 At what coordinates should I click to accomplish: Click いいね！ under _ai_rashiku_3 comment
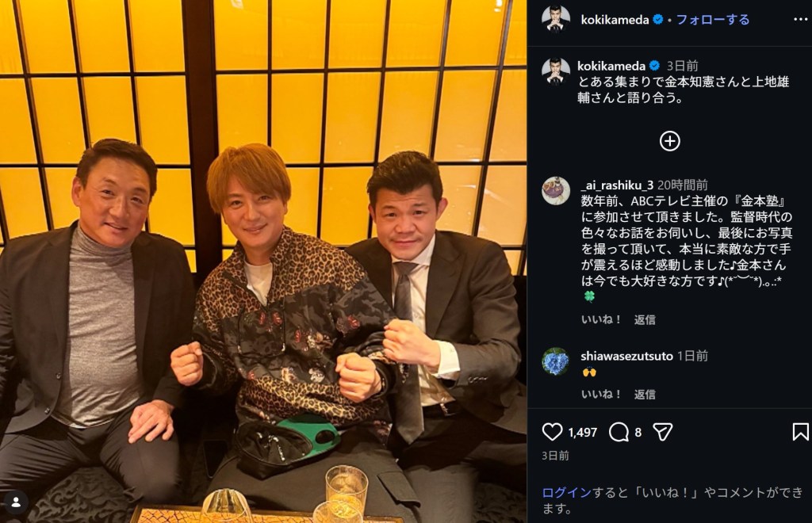[601, 319]
